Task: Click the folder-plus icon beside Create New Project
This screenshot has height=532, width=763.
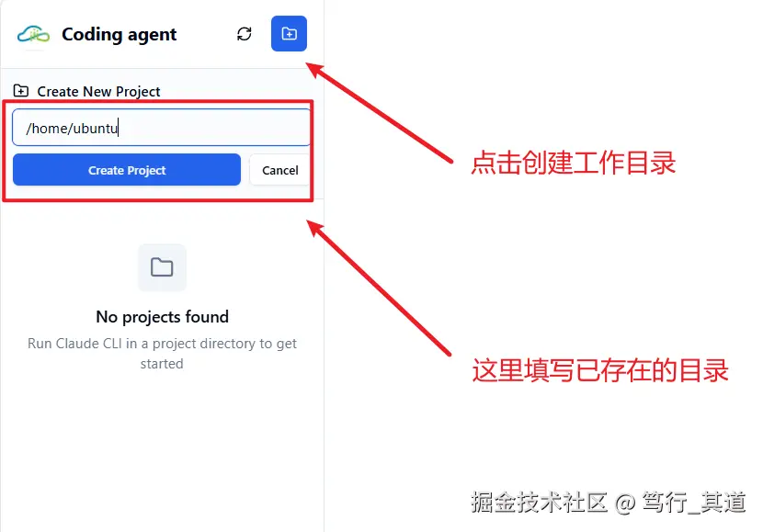Action: coord(21,90)
